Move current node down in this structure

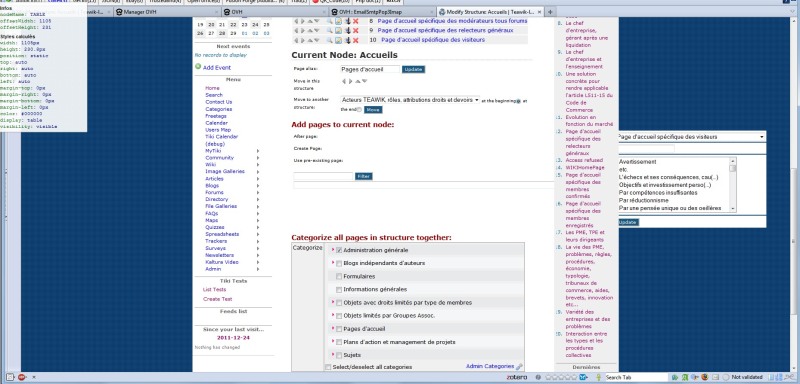click(x=364, y=81)
